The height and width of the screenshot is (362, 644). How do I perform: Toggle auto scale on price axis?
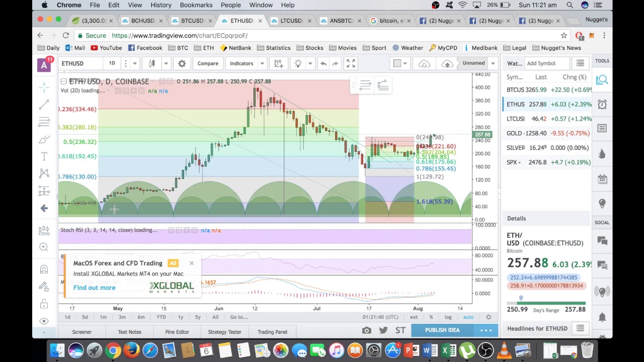click(468, 317)
